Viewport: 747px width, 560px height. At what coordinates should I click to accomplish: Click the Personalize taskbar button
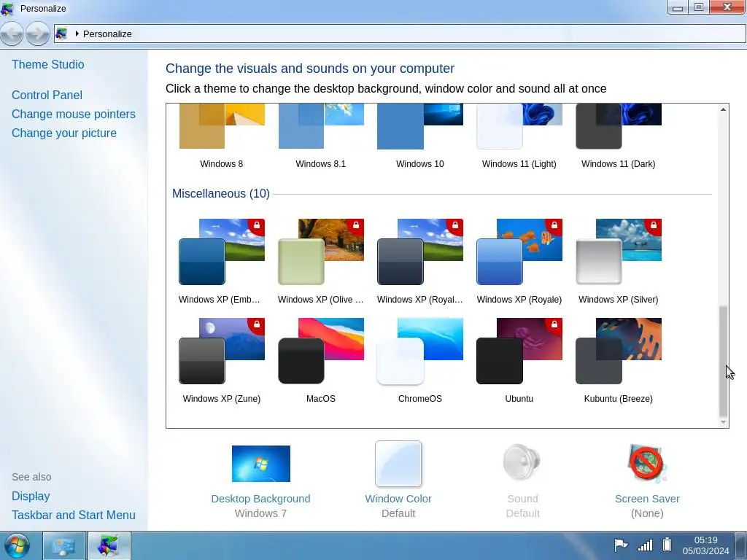(109, 545)
